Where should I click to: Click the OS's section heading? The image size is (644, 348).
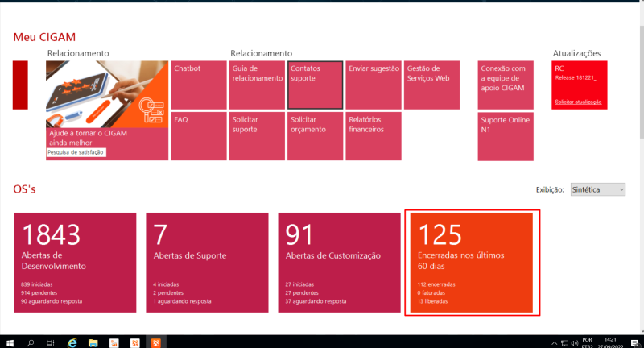pos(24,189)
